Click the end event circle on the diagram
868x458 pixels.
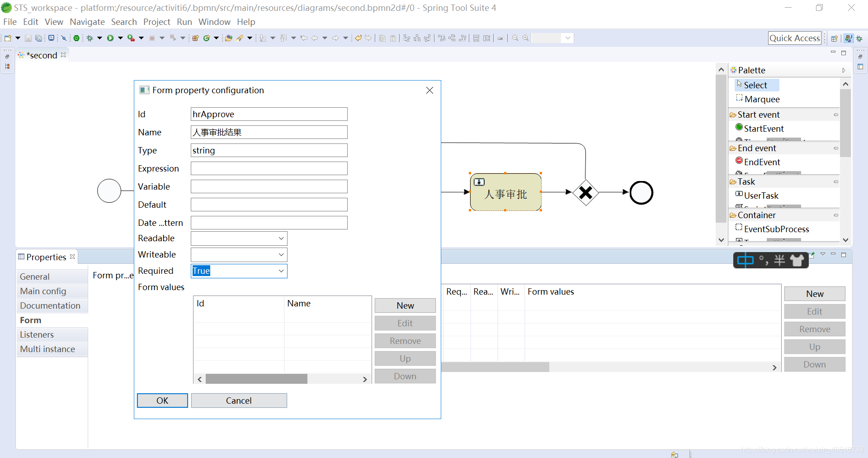pos(641,193)
